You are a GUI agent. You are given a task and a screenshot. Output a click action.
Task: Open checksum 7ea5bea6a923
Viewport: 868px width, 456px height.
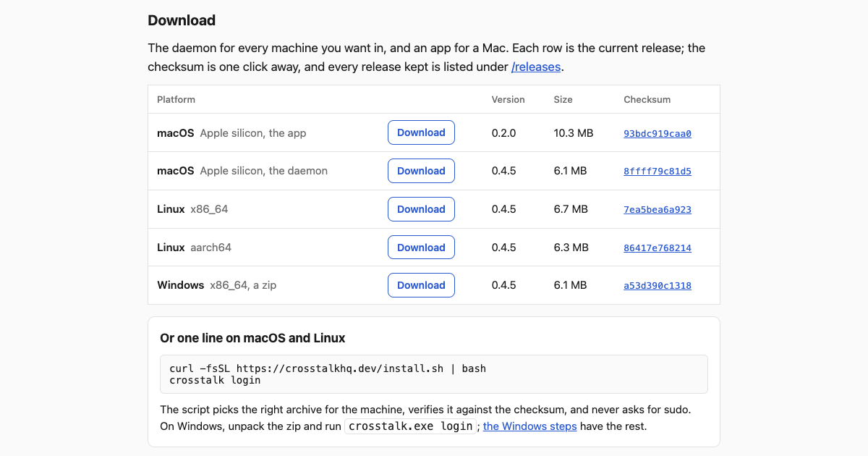[658, 210]
